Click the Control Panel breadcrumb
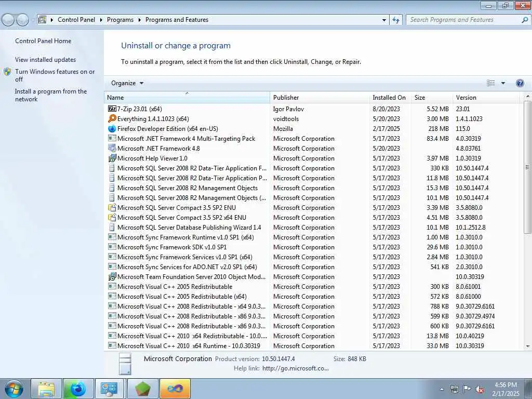This screenshot has width=532, height=399. [x=76, y=20]
